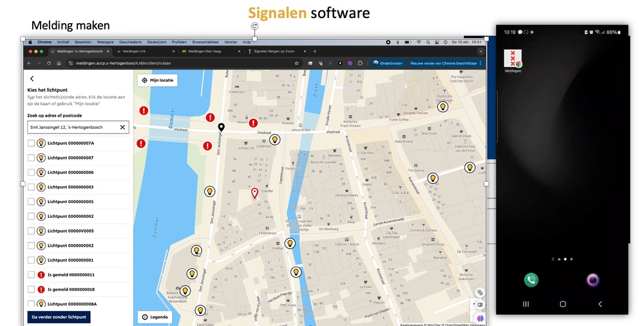Check the Lichtpunt 0000000007 checkbox

31,158
